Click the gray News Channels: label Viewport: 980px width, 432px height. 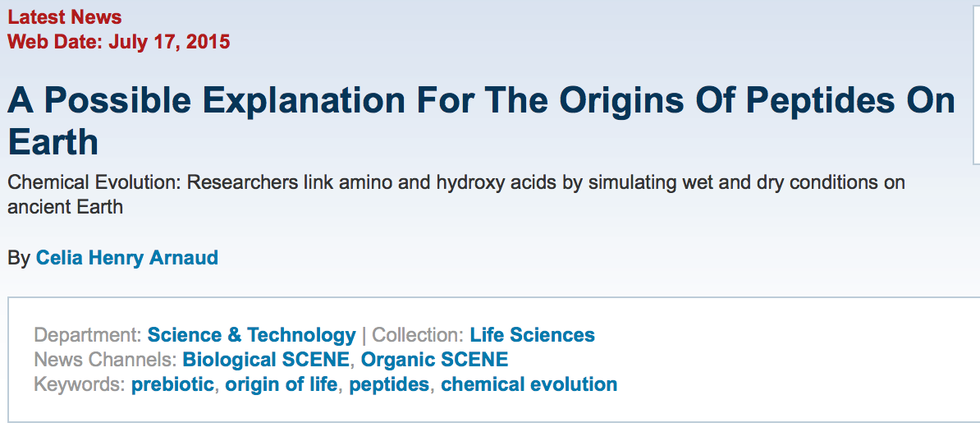click(x=106, y=360)
